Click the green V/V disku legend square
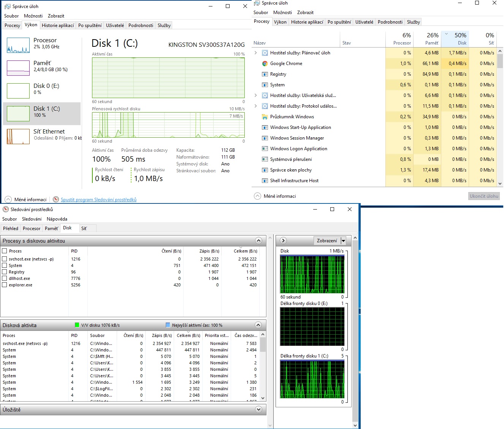The height and width of the screenshot is (429, 504). click(77, 325)
